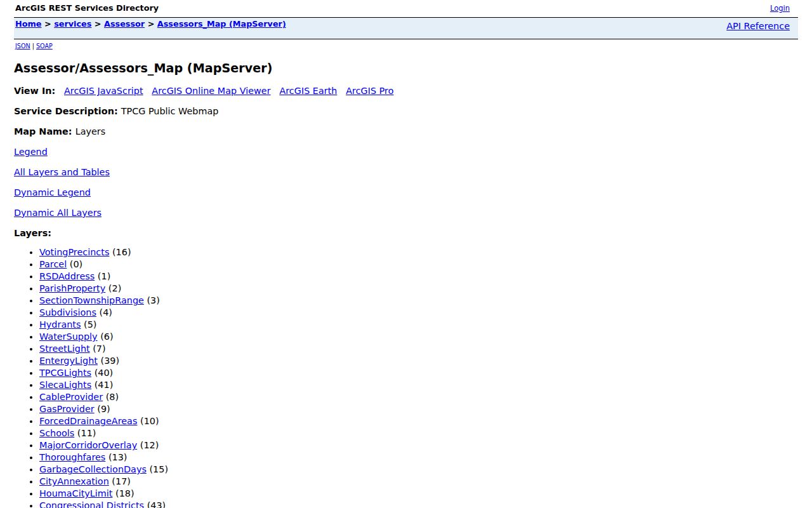Open the TPCGLights layer
The image size is (812, 508).
point(65,373)
